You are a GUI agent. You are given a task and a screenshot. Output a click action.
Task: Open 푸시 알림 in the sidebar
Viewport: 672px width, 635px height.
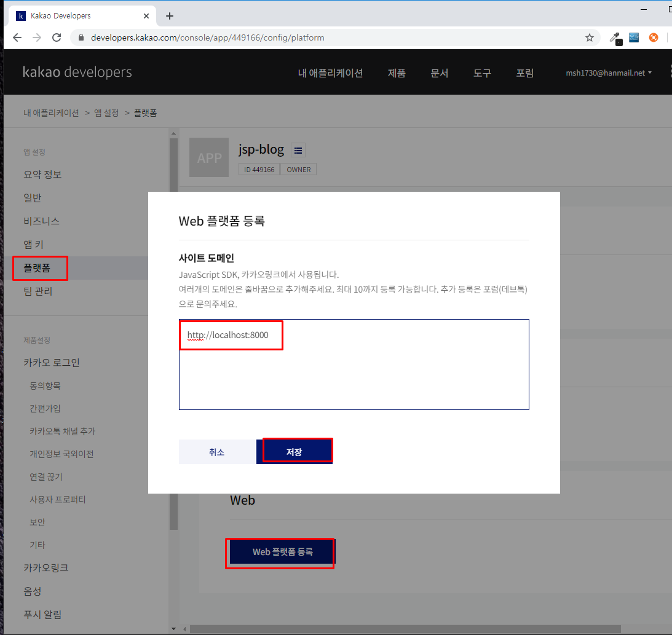(42, 615)
